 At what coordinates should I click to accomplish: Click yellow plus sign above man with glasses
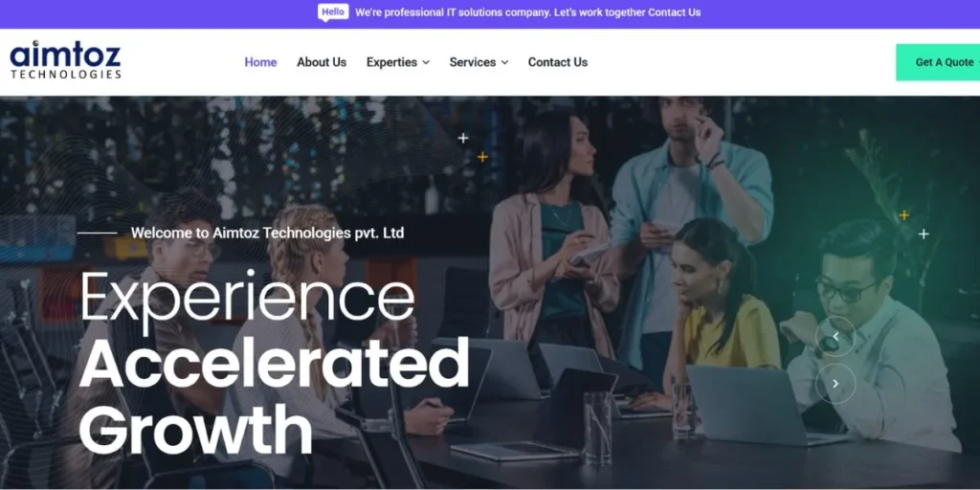click(903, 215)
